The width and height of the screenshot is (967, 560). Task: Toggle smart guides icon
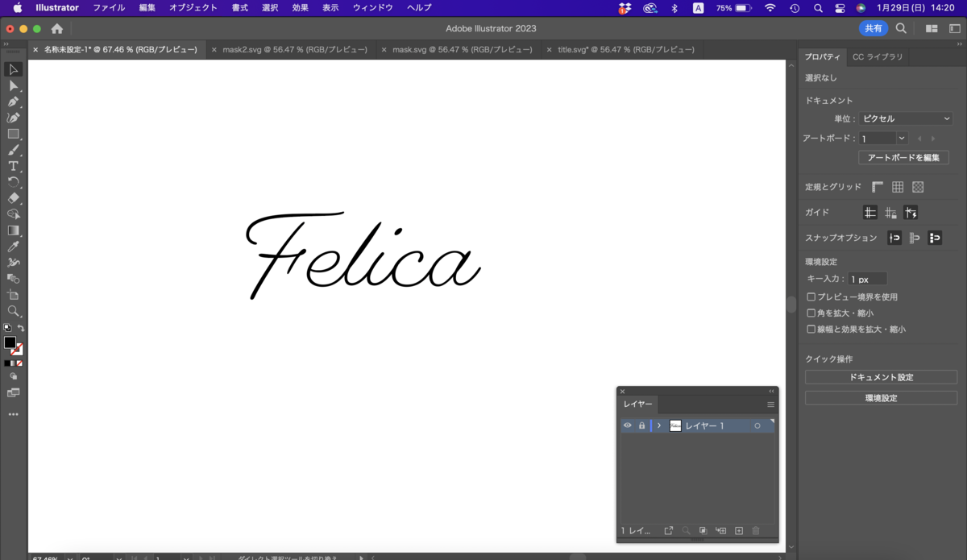(x=911, y=213)
